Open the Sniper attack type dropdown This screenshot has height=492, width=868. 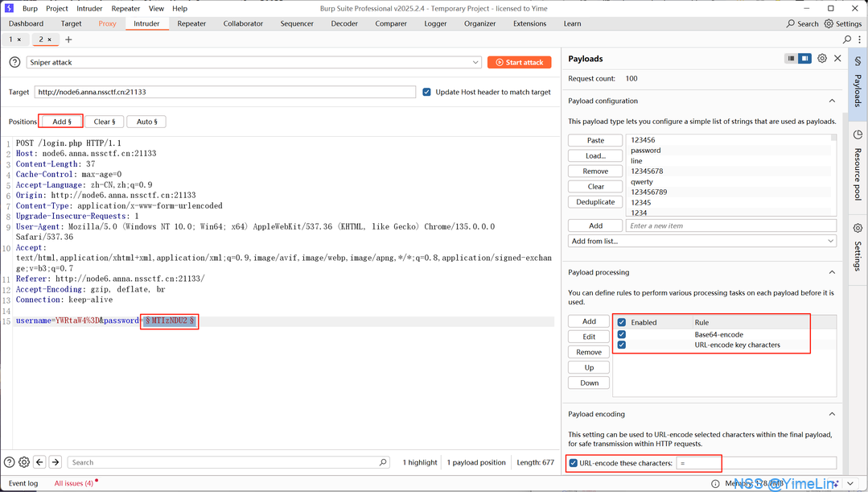click(253, 63)
